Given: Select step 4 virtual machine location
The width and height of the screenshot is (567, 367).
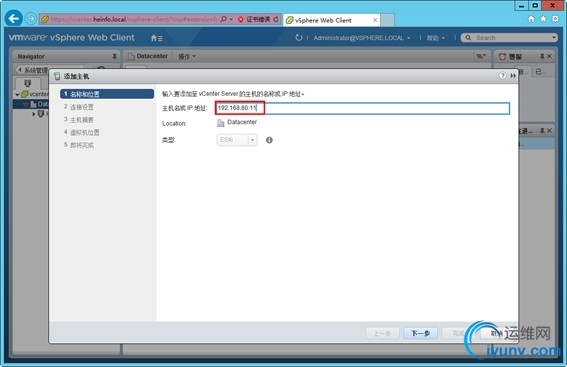Looking at the screenshot, I should 82,132.
